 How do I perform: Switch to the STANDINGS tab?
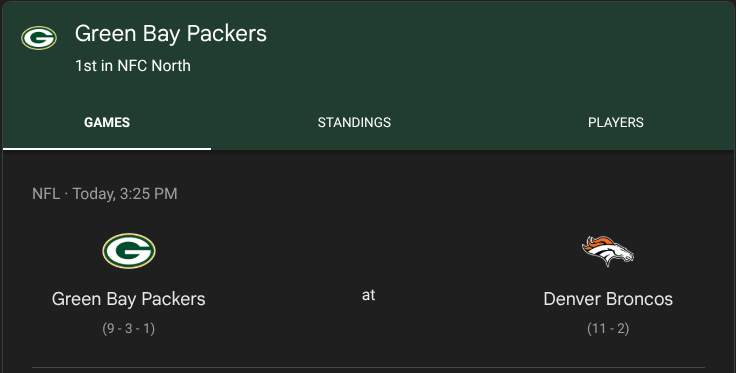pos(354,122)
